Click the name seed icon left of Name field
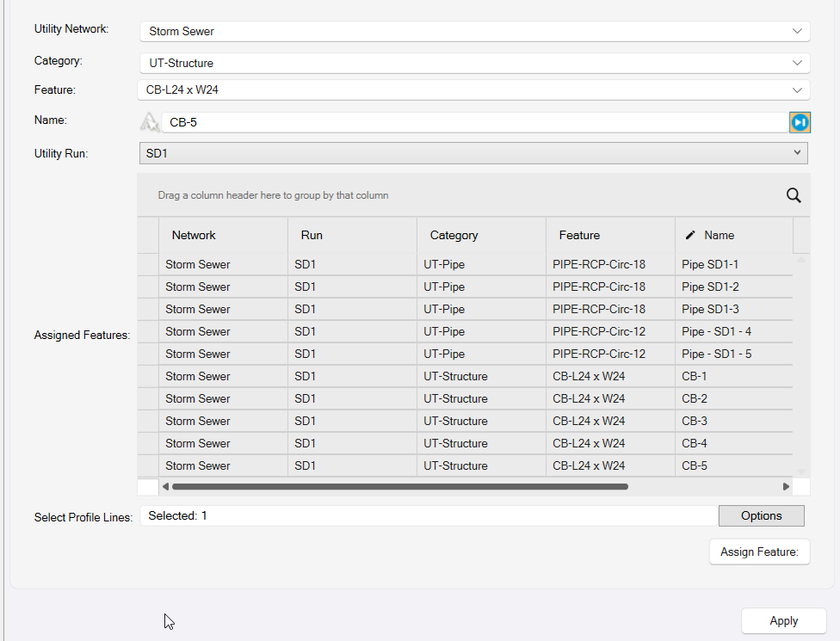Viewport: 840px width, 641px height. 150,122
